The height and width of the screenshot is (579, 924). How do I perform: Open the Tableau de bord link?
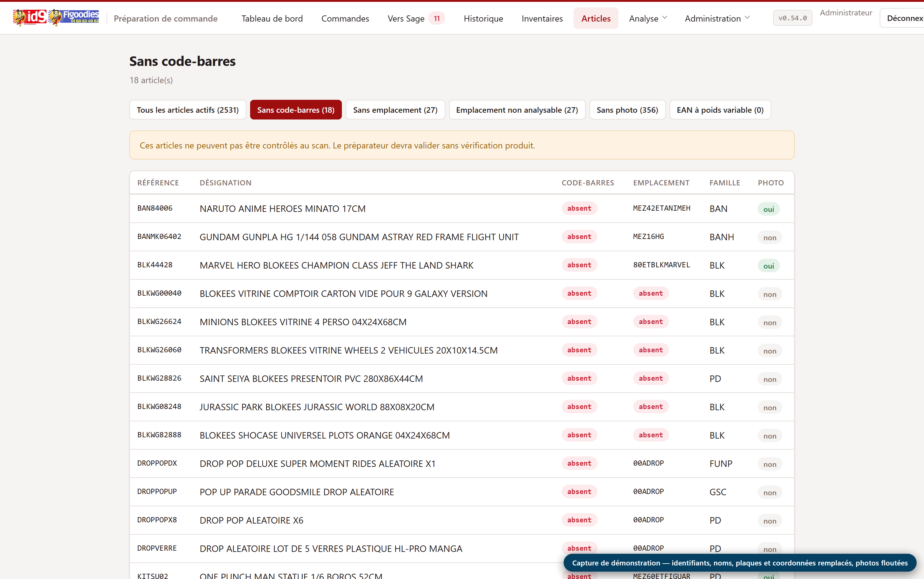tap(272, 18)
